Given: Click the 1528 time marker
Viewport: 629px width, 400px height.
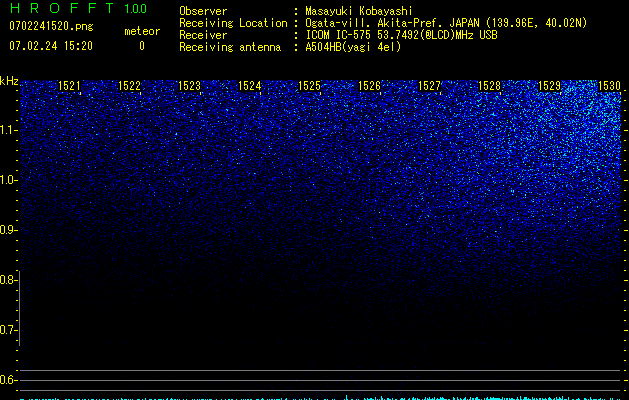Looking at the screenshot, I should pos(489,86).
